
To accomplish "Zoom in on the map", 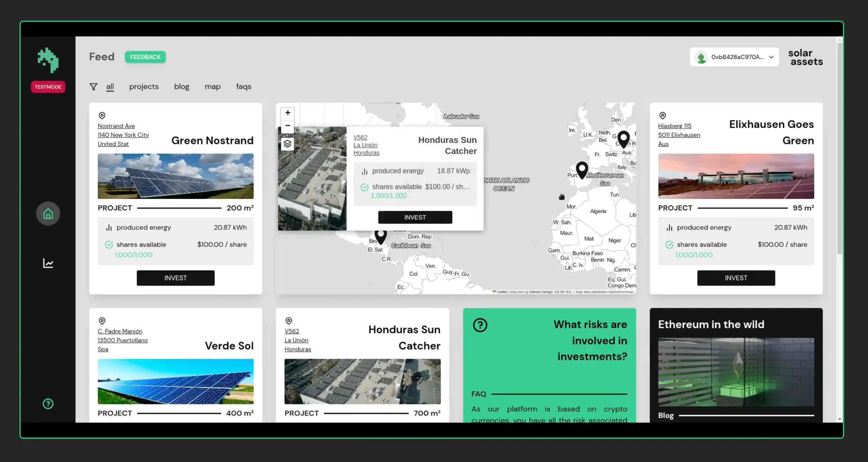I will tap(287, 113).
